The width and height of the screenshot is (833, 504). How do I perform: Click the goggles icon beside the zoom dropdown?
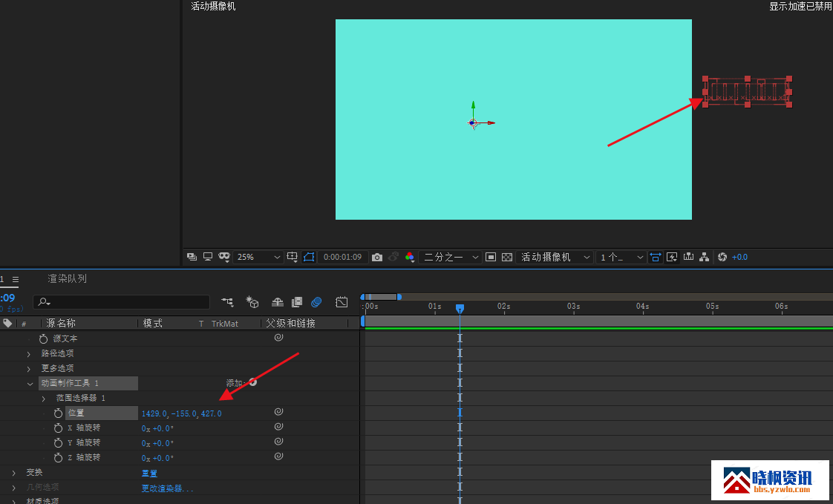point(223,257)
